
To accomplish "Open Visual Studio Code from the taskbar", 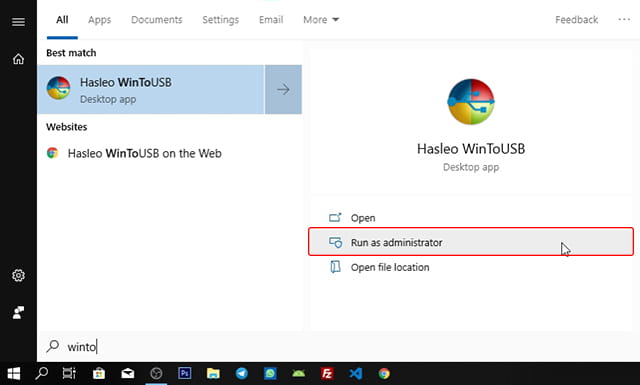I will (356, 373).
